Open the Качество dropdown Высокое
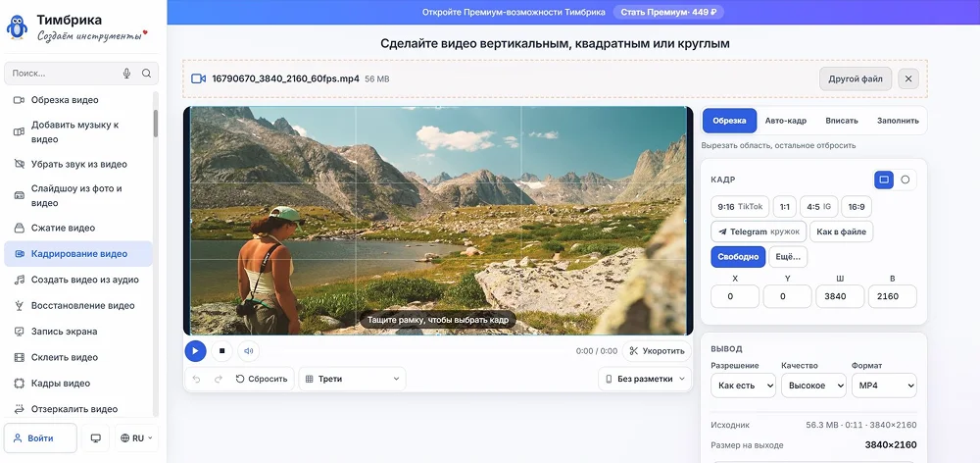The height and width of the screenshot is (463, 980). pos(813,386)
